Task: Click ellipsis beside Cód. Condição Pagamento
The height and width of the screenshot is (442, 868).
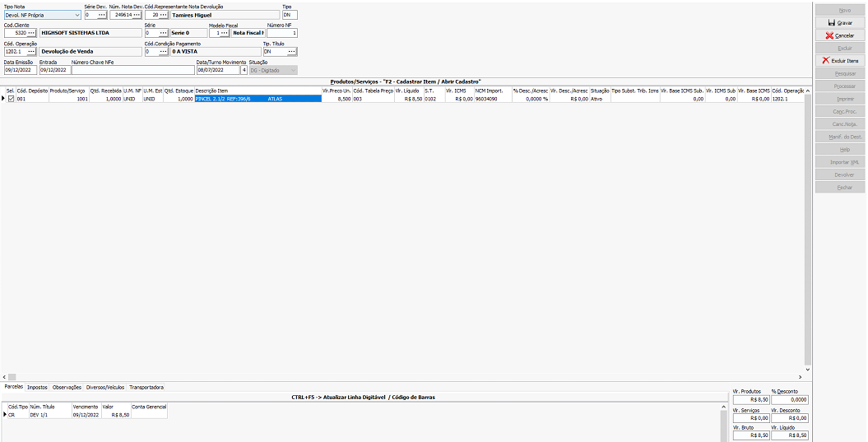Action: click(162, 51)
